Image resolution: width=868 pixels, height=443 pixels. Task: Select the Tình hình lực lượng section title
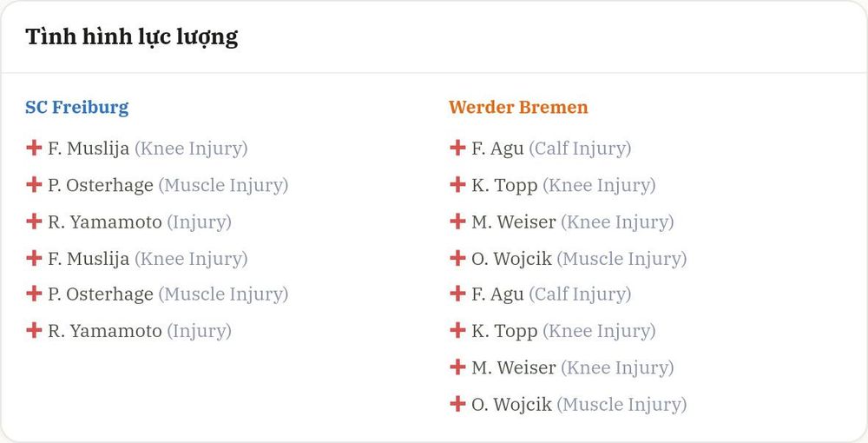[132, 37]
